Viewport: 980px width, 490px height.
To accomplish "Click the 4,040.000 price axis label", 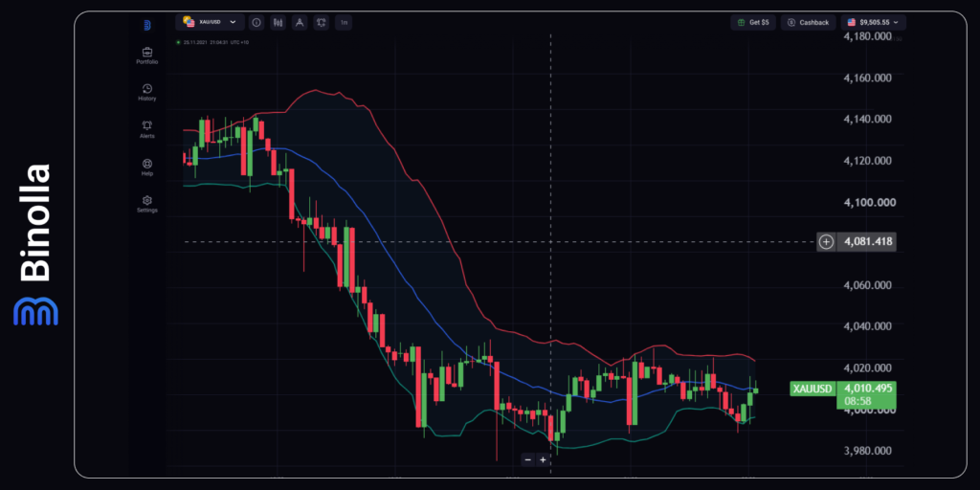I will [x=866, y=326].
